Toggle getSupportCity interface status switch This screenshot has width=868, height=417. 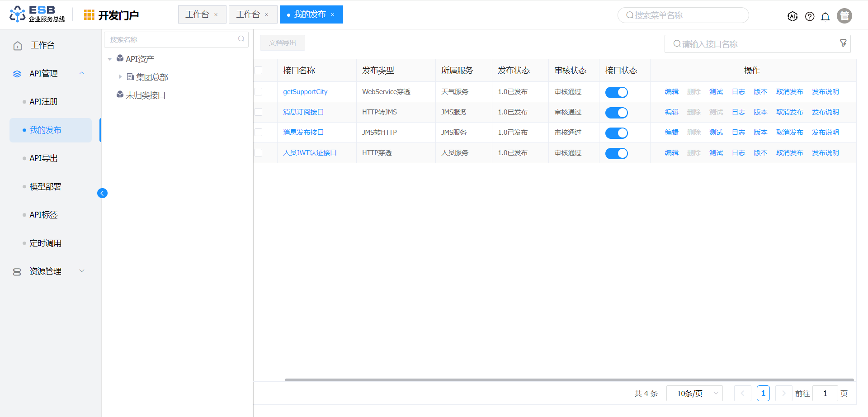(x=616, y=92)
